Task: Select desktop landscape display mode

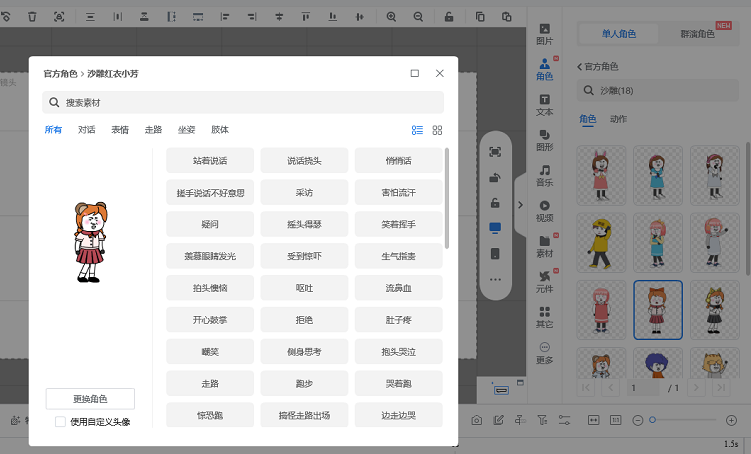Action: [495, 228]
